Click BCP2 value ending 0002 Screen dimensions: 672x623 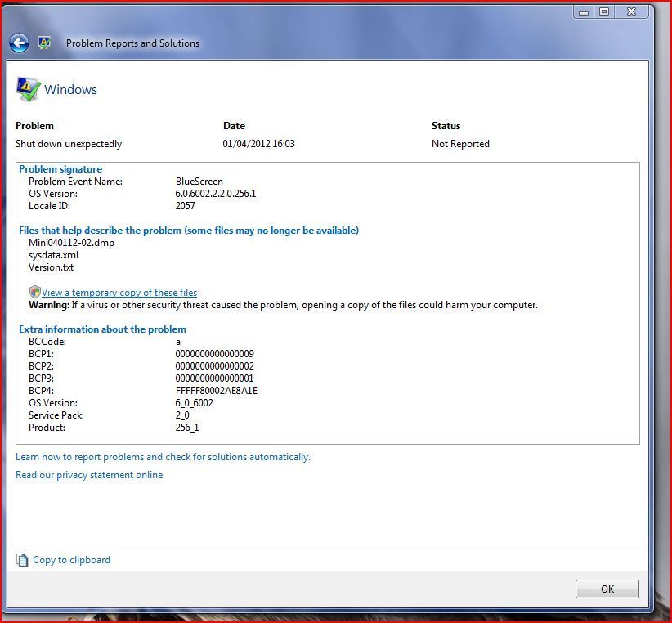215,366
